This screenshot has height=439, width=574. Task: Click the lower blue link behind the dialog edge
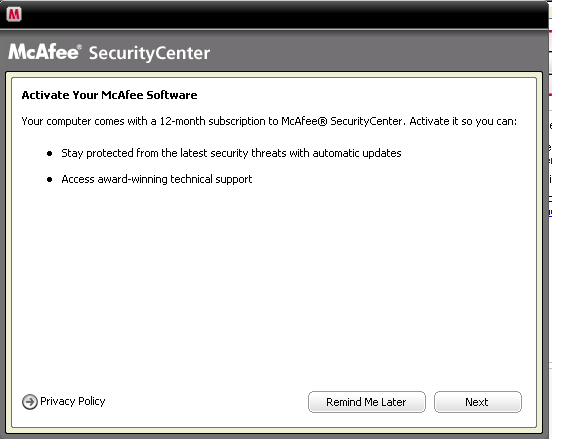(550, 212)
